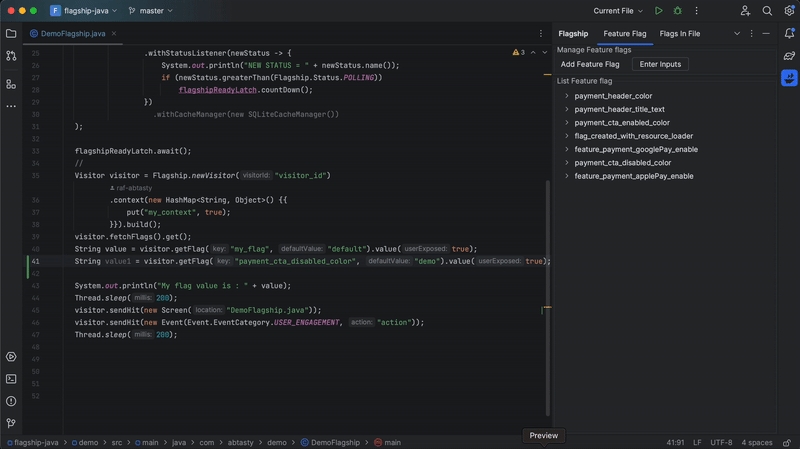This screenshot has width=800, height=449.
Task: Open the Project folder tool window
Action: tap(11, 33)
